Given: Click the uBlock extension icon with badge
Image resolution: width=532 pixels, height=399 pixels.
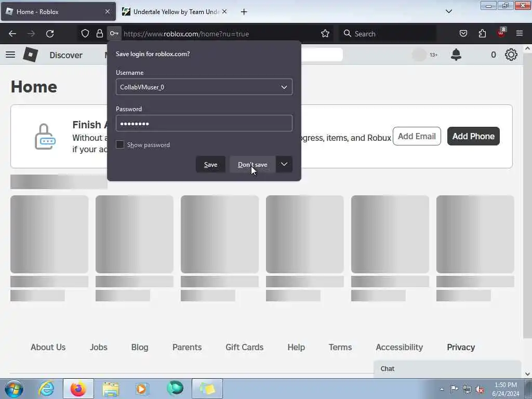Looking at the screenshot, I should pyautogui.click(x=501, y=33).
